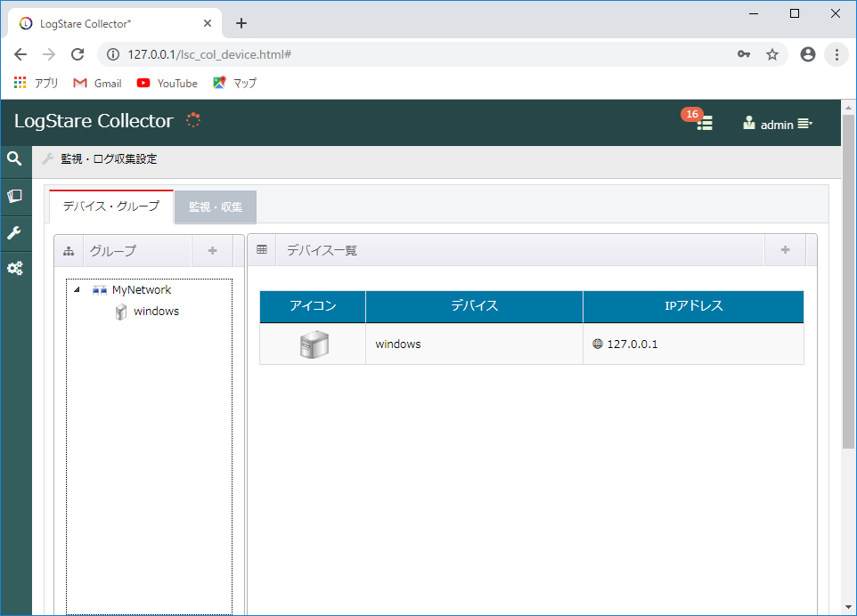
Task: Open the wrench settings sidebar icon
Action: pyautogui.click(x=15, y=233)
